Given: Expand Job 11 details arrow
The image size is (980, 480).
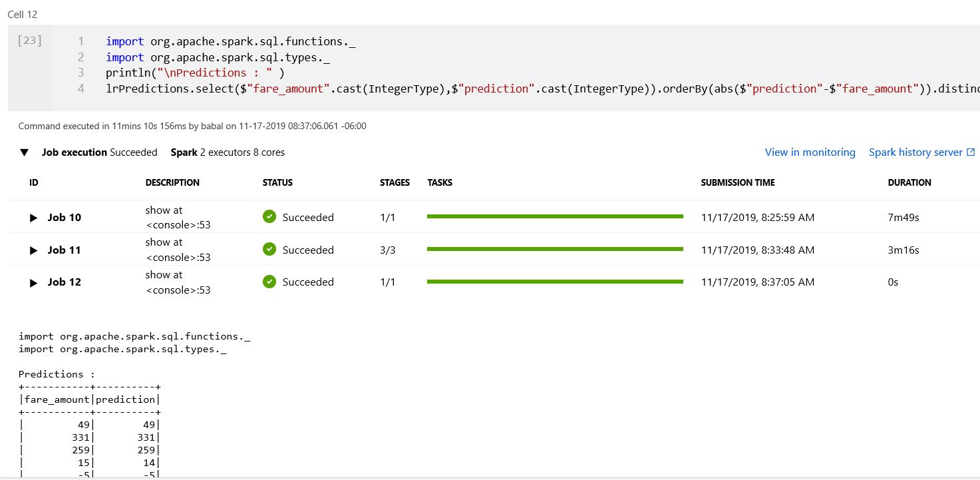Looking at the screenshot, I should pos(34,250).
